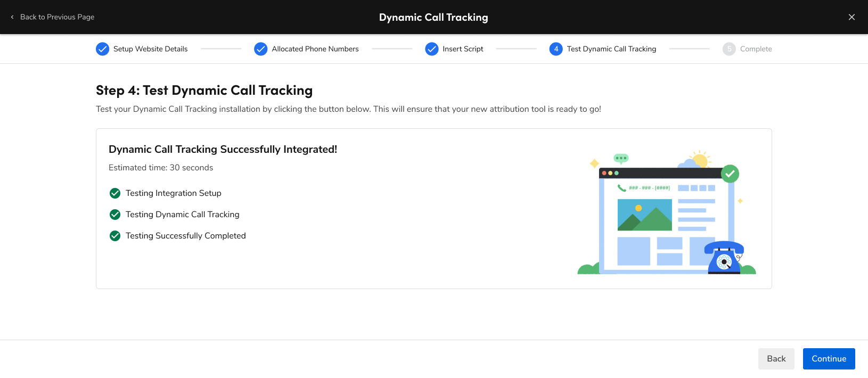
Task: Go to Setup Website Details step
Action: coord(150,49)
